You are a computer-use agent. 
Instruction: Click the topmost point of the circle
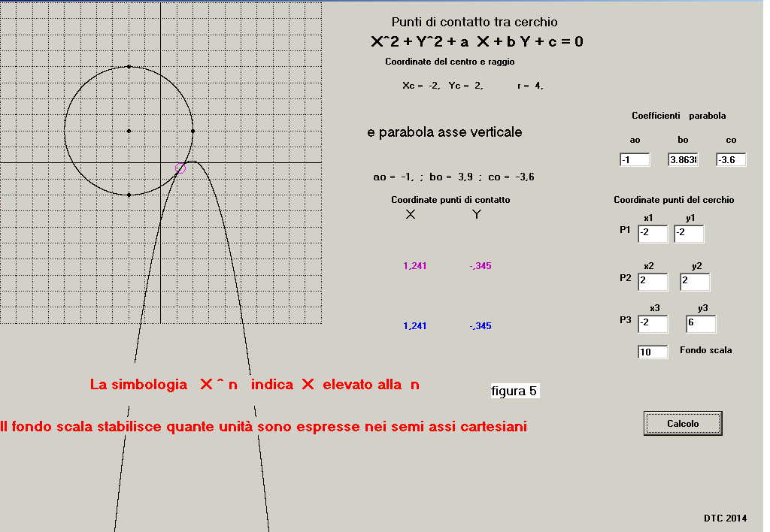[129, 67]
